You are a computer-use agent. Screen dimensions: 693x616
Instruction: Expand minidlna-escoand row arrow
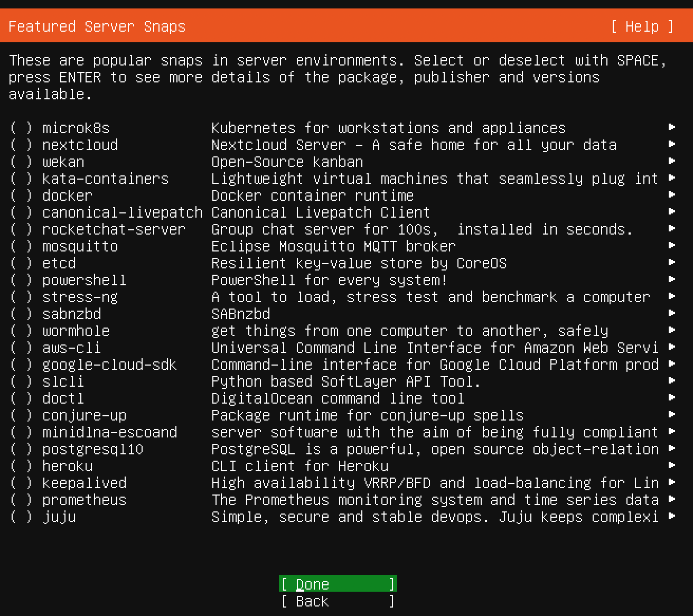click(672, 431)
